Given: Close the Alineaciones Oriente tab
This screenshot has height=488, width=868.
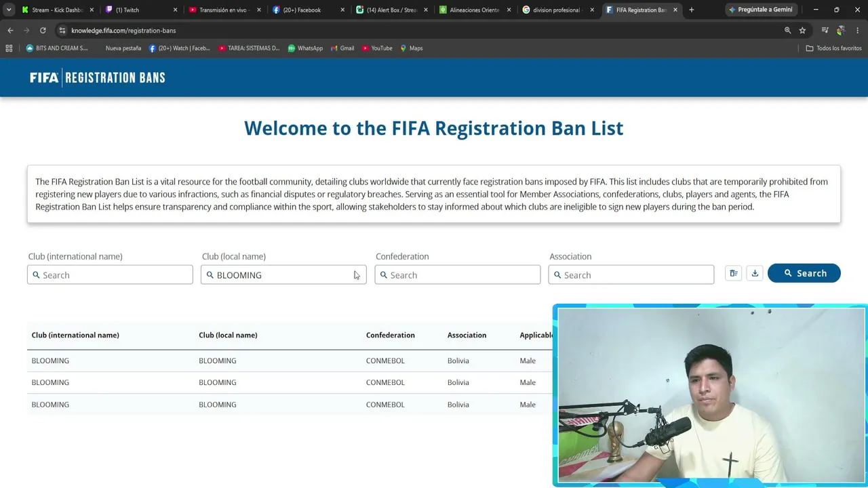Looking at the screenshot, I should point(509,10).
